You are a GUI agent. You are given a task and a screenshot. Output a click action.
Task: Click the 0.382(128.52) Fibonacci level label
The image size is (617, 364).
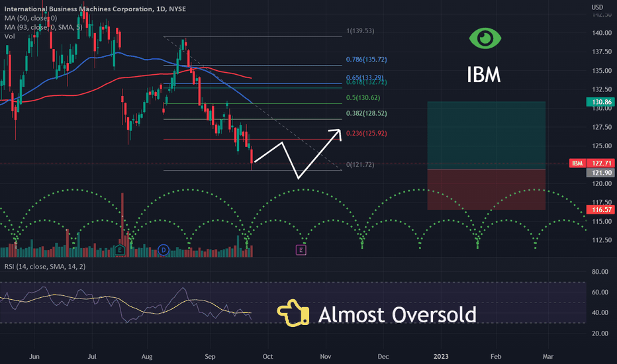coord(366,113)
